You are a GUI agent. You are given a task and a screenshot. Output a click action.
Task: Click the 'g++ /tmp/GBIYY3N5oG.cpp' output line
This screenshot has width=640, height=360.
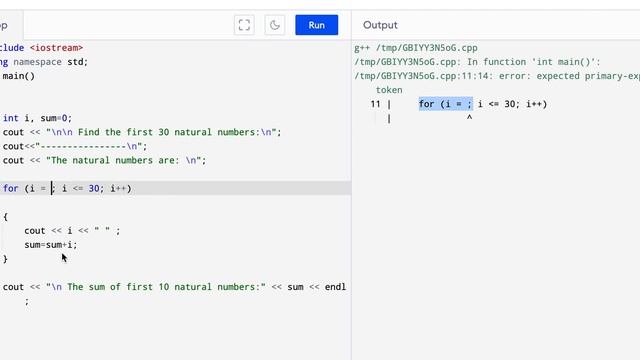pos(416,48)
